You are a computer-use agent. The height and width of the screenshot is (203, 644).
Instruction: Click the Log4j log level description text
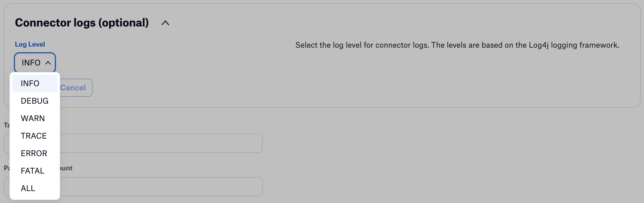(457, 45)
